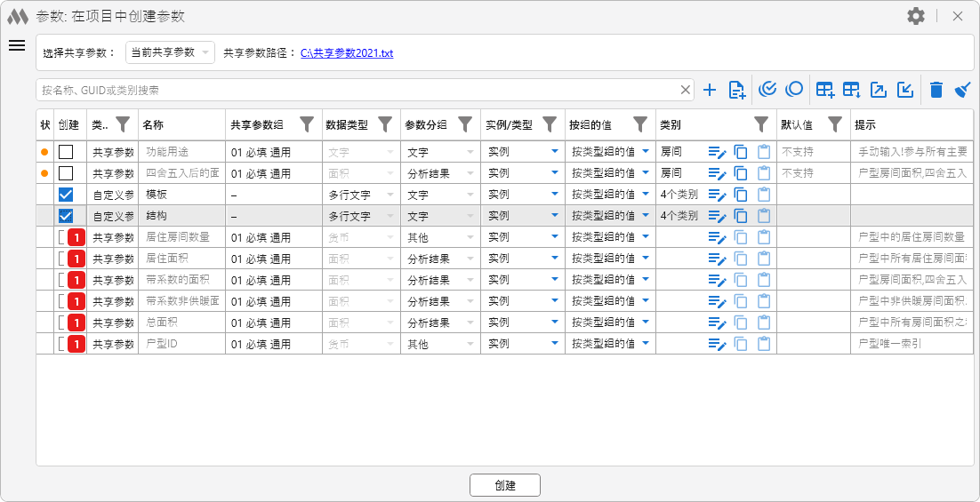The image size is (980, 502).
Task: Uncheck the 创建 box for 模板
Action: tap(66, 195)
